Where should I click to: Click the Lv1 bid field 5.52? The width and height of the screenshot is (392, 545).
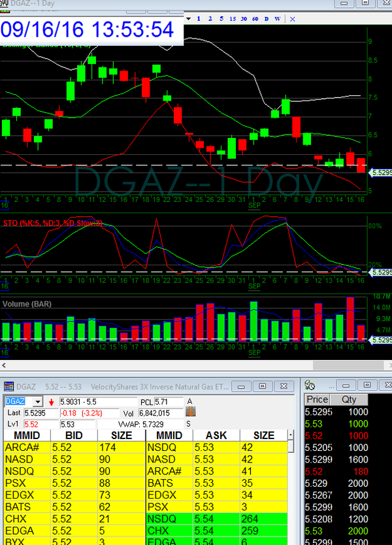point(41,424)
